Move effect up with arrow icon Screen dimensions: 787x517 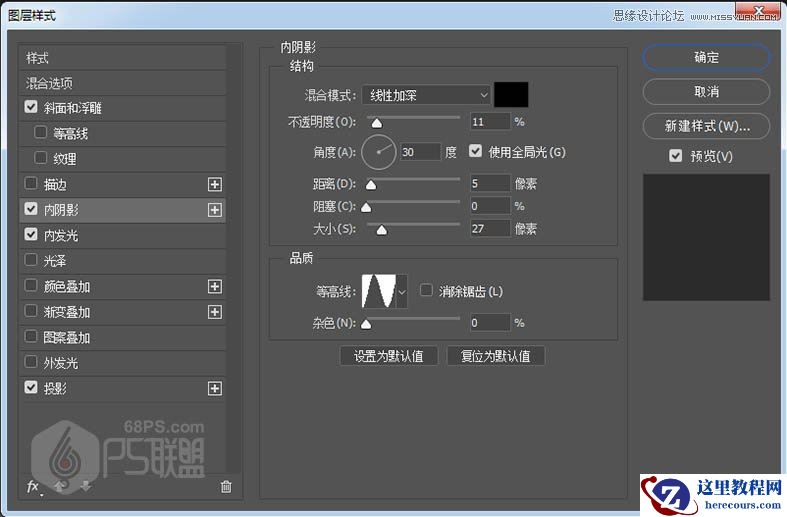point(60,485)
